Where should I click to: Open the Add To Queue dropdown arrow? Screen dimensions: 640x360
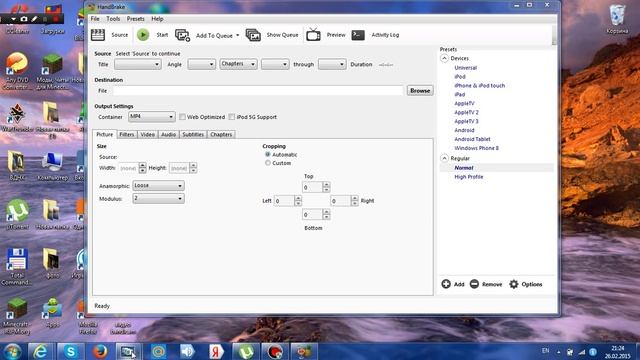pyautogui.click(x=238, y=35)
